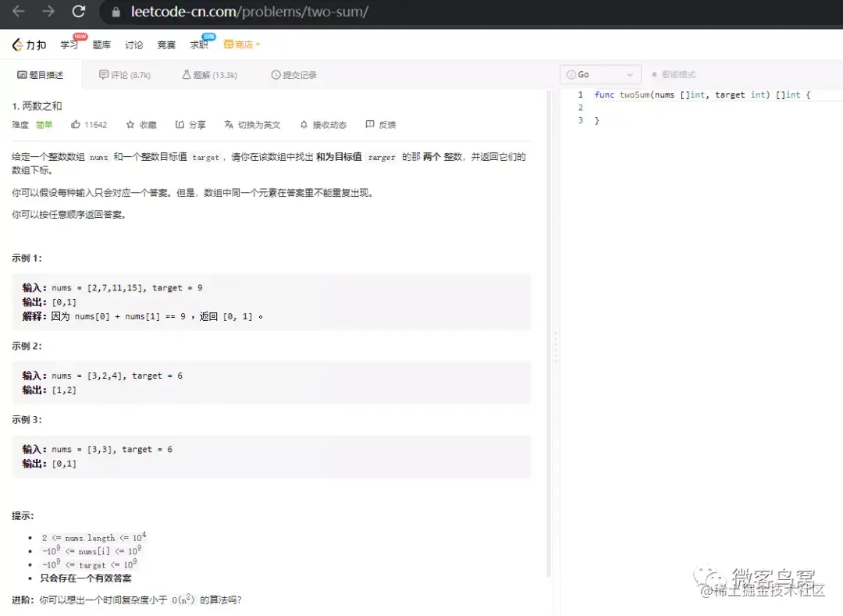The width and height of the screenshot is (843, 616).
Task: Expand the 商店 store dropdown
Action: tap(242, 45)
